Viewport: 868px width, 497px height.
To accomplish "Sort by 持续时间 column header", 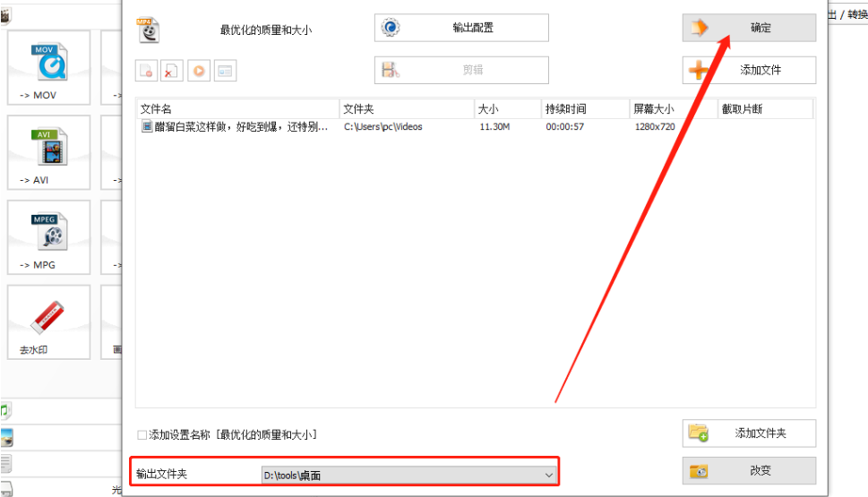I will [x=586, y=109].
